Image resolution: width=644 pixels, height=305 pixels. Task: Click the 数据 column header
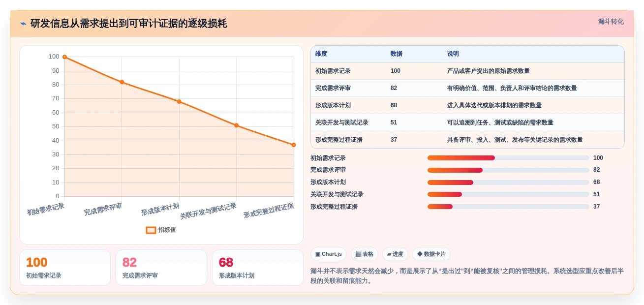(396, 54)
